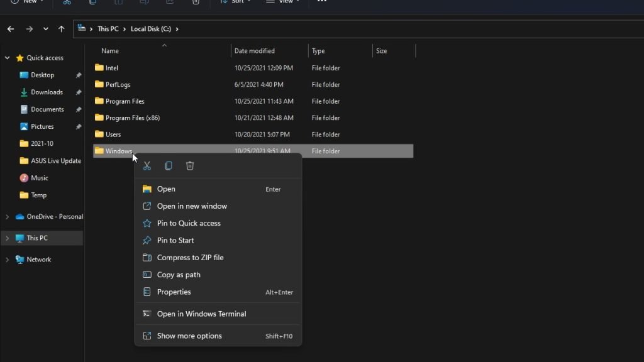Click the Network icon in the sidebar
The image size is (644, 362).
19,260
